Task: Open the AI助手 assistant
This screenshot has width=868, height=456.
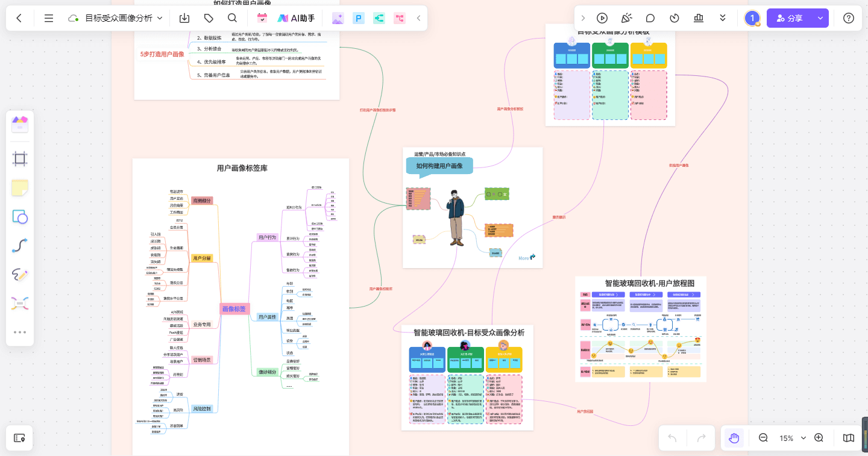Action: (295, 18)
